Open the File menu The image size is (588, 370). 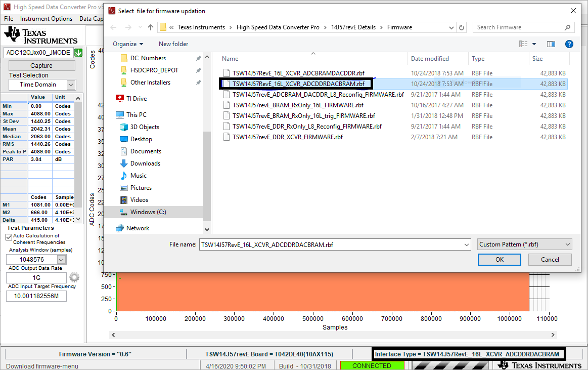click(9, 19)
